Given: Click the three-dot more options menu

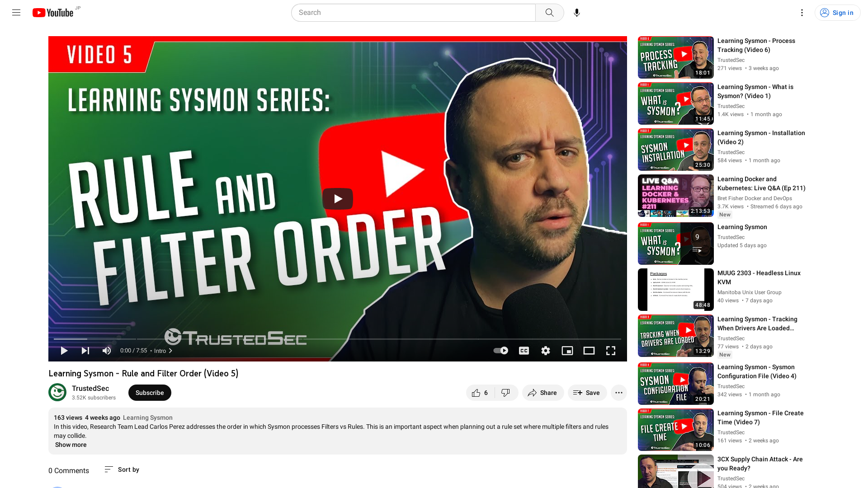Looking at the screenshot, I should pos(619,392).
